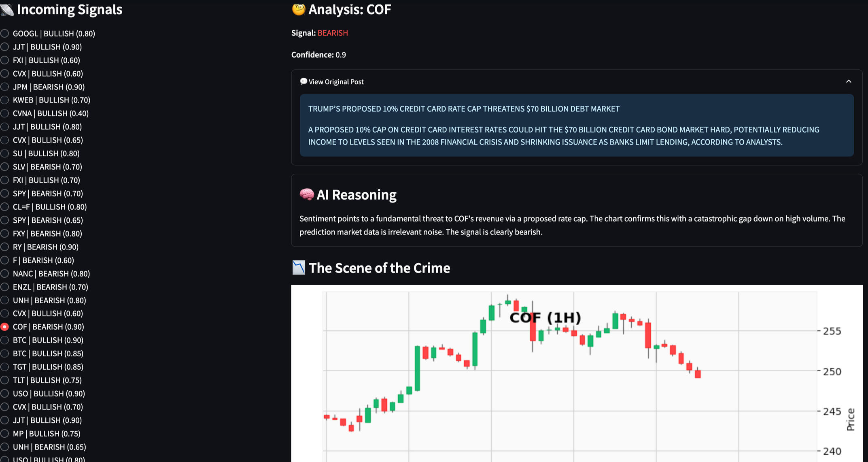Screen dimensions: 868x462
Task: Select the CL=F bullish 0.80 signal
Action: pyautogui.click(x=5, y=207)
